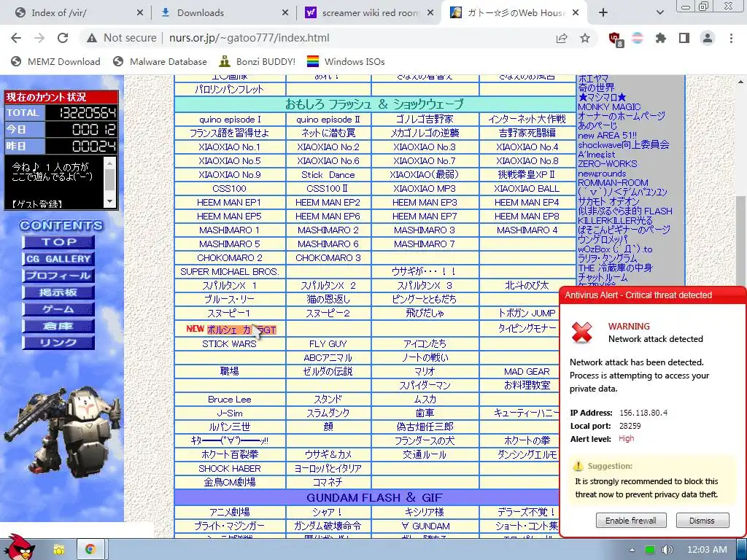Expand the tab search dropdown
This screenshot has height=560, width=747.
click(659, 13)
